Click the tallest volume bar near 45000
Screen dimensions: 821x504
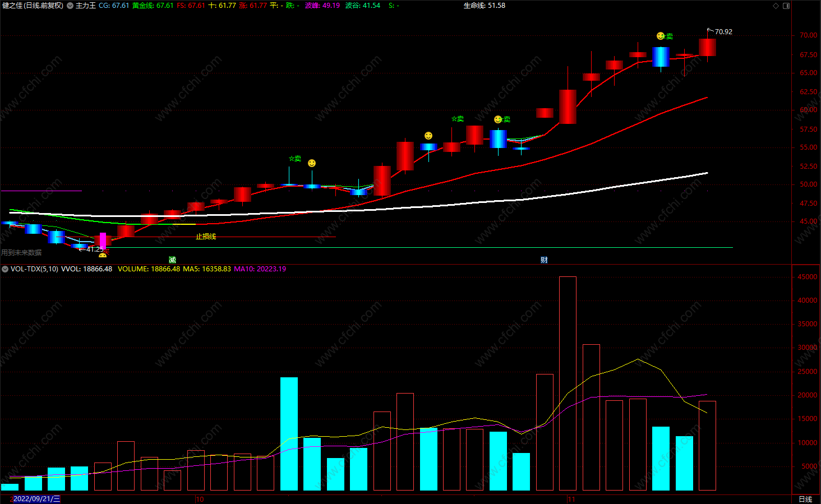point(568,383)
